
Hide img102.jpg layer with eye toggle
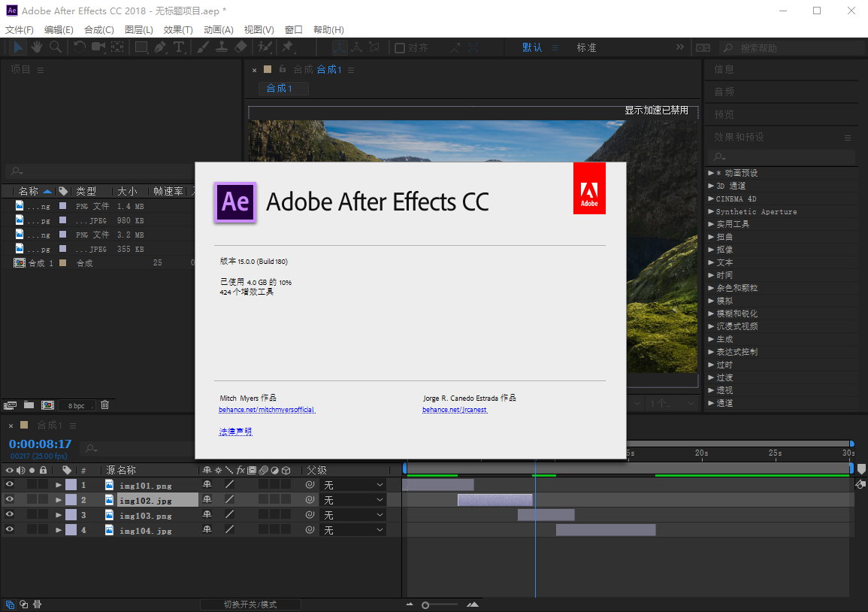pos(10,499)
